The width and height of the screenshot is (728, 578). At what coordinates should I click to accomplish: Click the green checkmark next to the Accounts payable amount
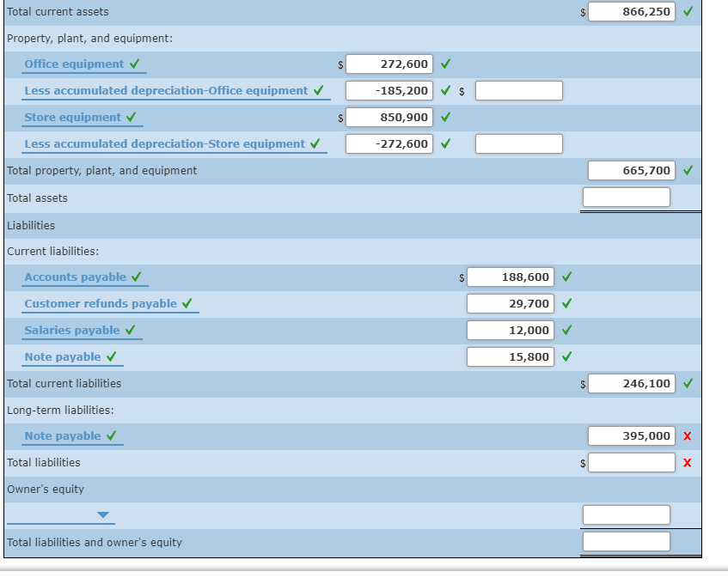(x=565, y=277)
